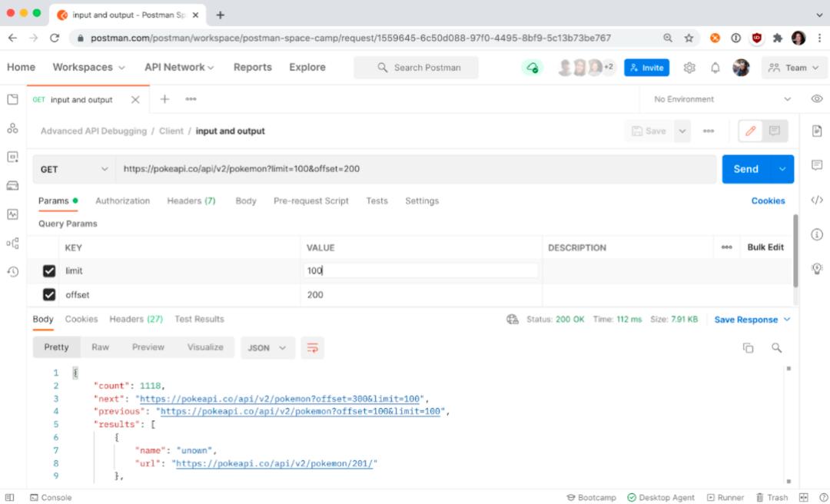Uncheck the limit query parameter

pos(49,271)
